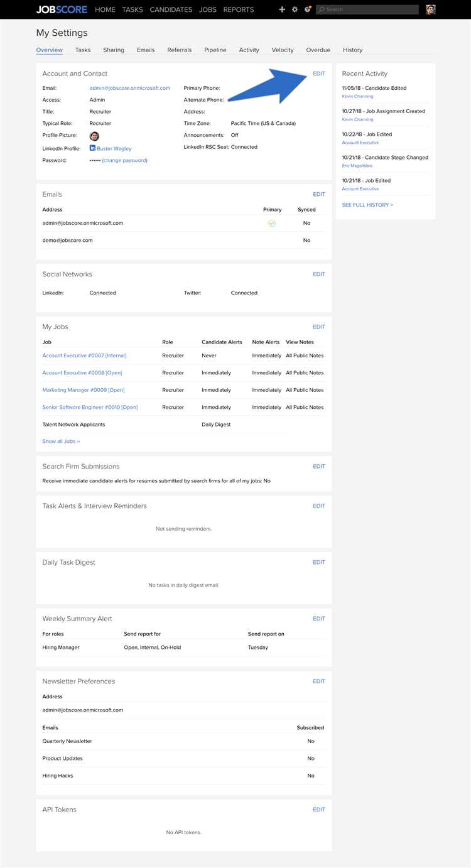Switch to the Velocity tab

[x=283, y=50]
